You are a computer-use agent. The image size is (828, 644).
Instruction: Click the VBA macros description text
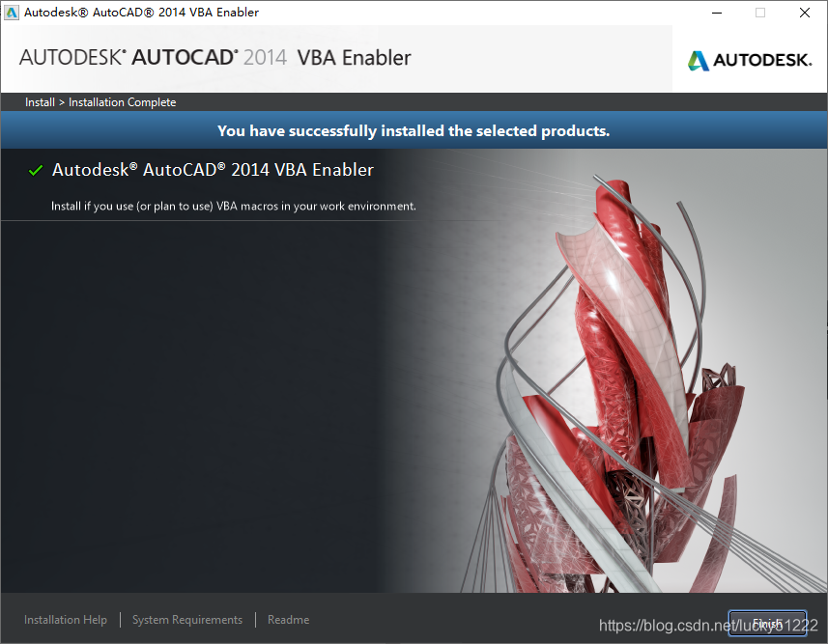234,206
